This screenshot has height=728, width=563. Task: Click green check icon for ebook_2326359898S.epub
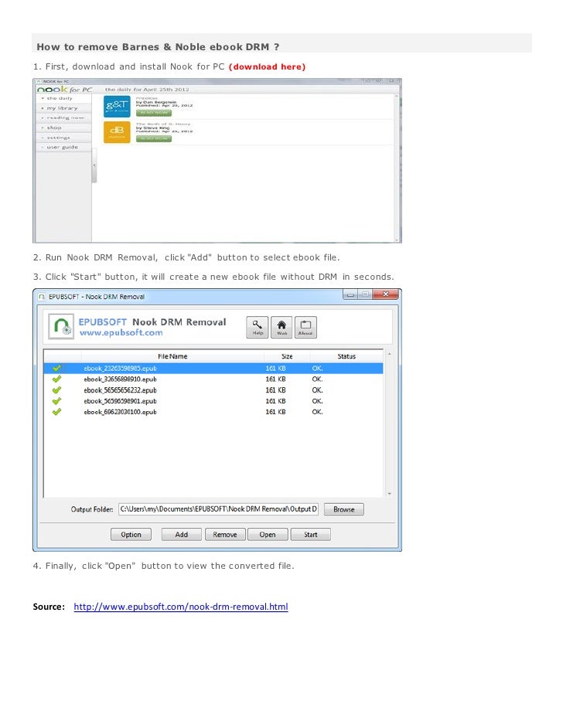click(56, 368)
